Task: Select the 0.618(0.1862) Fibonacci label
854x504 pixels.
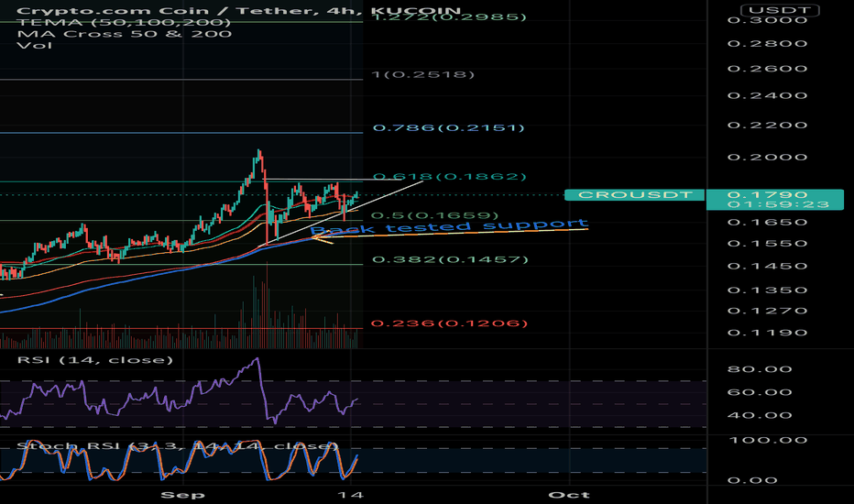Action: 449,177
